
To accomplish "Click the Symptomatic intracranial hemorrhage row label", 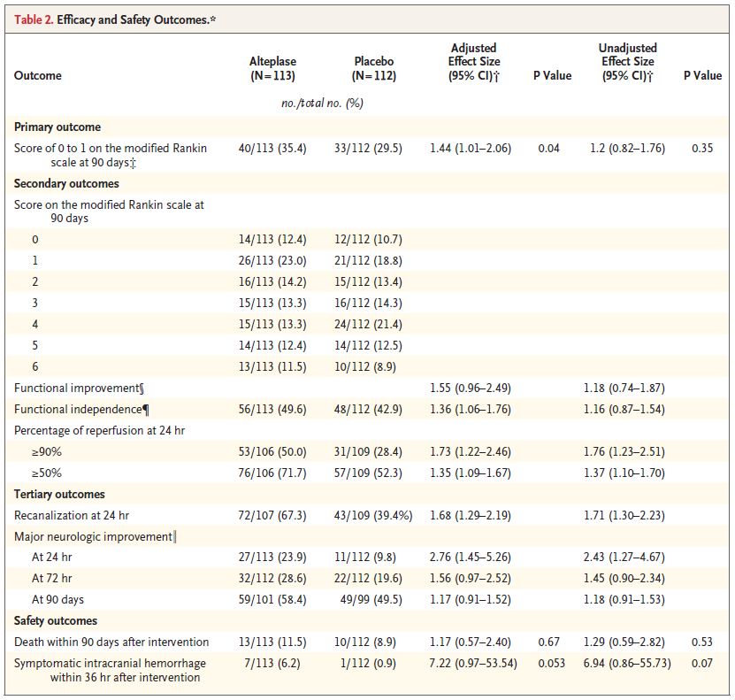I will (110, 671).
